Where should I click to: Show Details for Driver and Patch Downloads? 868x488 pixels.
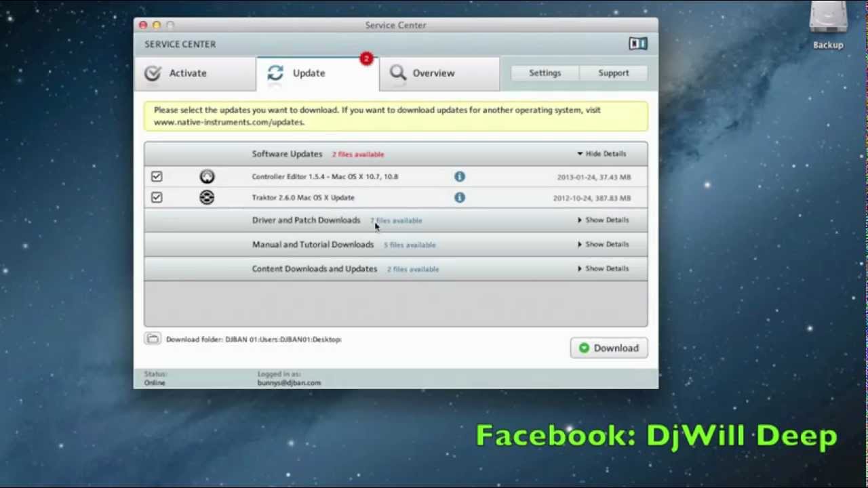coord(604,220)
